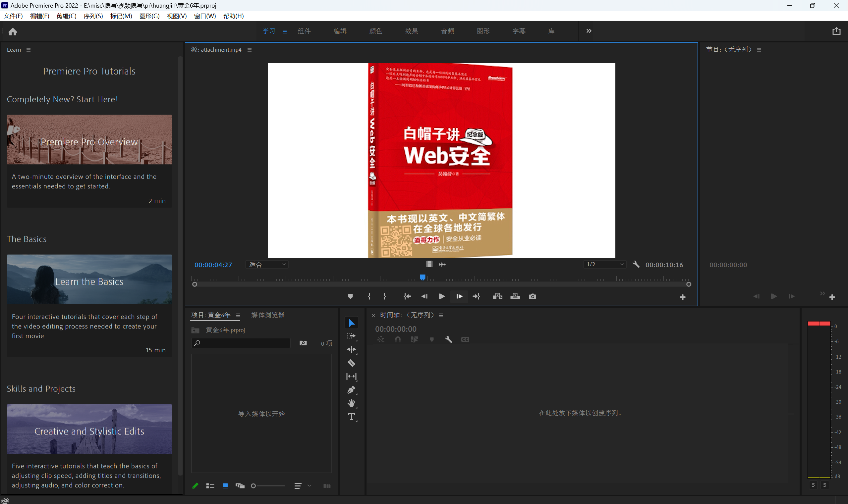
Task: Close the timeline panel tab
Action: (373, 316)
